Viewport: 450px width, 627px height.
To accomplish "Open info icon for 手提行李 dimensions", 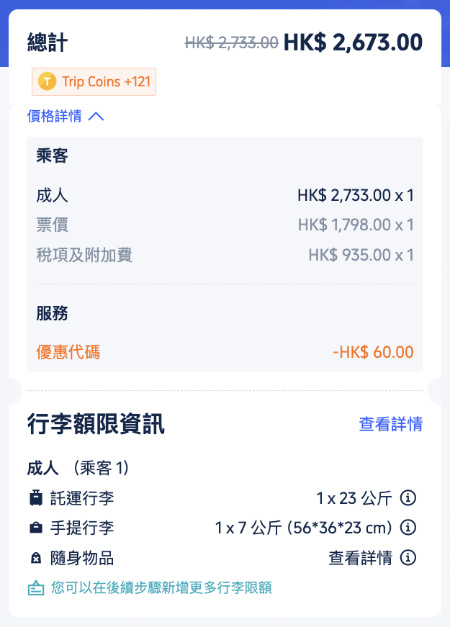I will pos(408,528).
